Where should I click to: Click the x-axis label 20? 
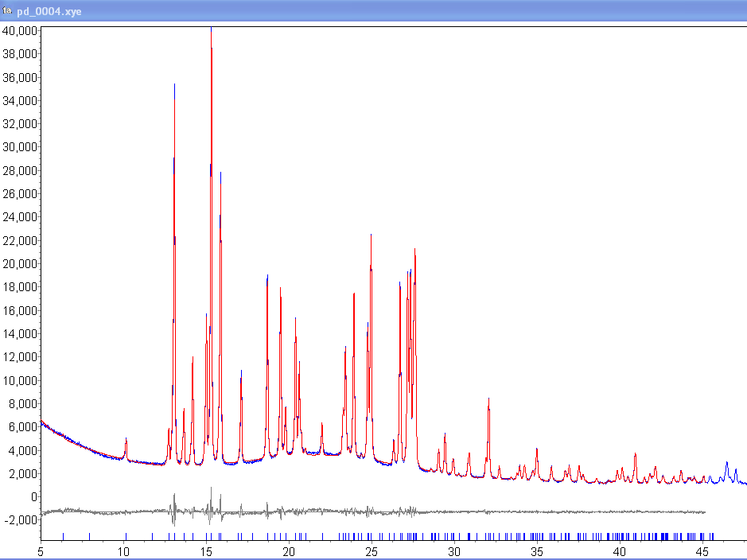click(289, 552)
